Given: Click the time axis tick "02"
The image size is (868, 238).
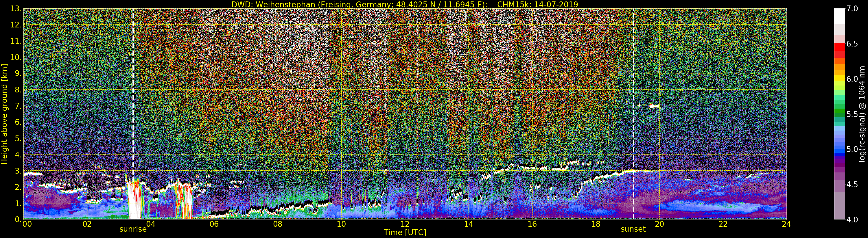Looking at the screenshot, I should pos(87,224).
